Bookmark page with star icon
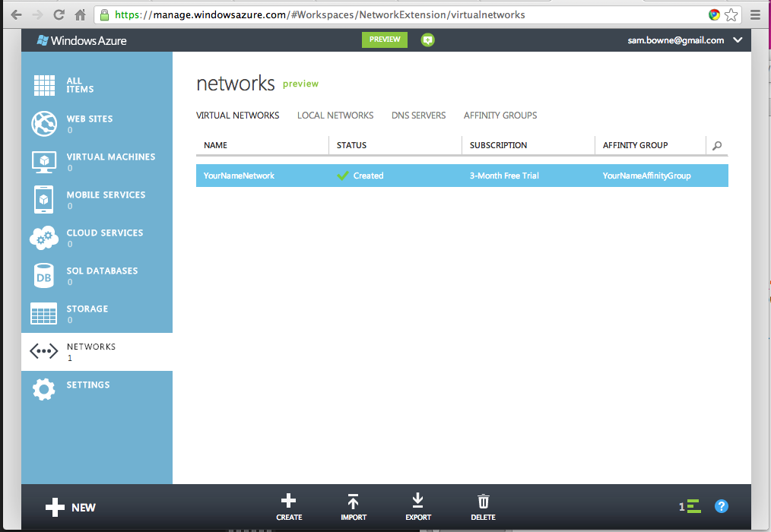771x532 pixels. [x=731, y=14]
